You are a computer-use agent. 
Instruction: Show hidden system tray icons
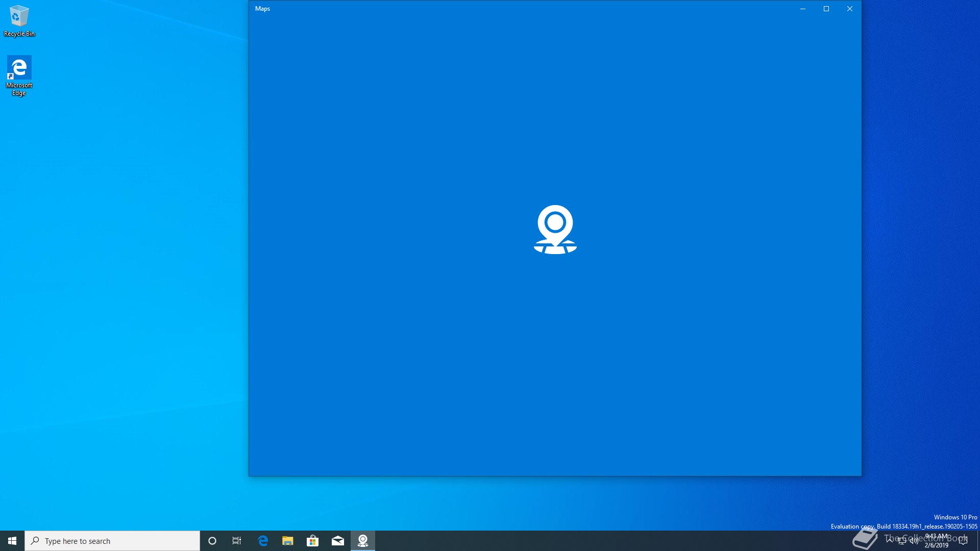pos(890,541)
